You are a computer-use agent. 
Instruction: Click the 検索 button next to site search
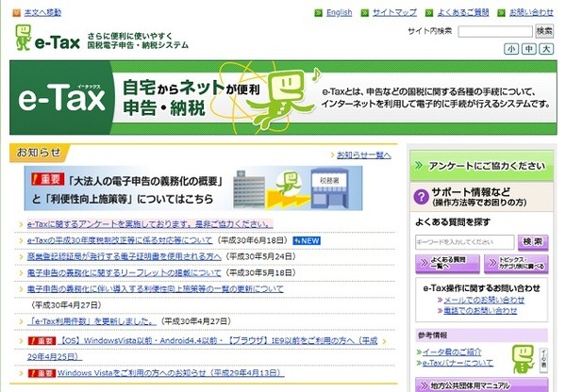tap(544, 31)
